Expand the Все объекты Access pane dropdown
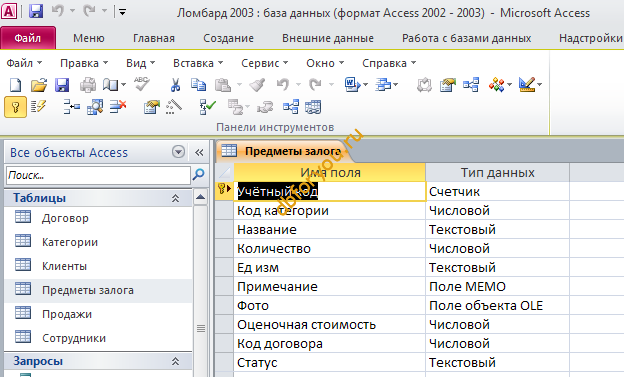 (x=178, y=152)
